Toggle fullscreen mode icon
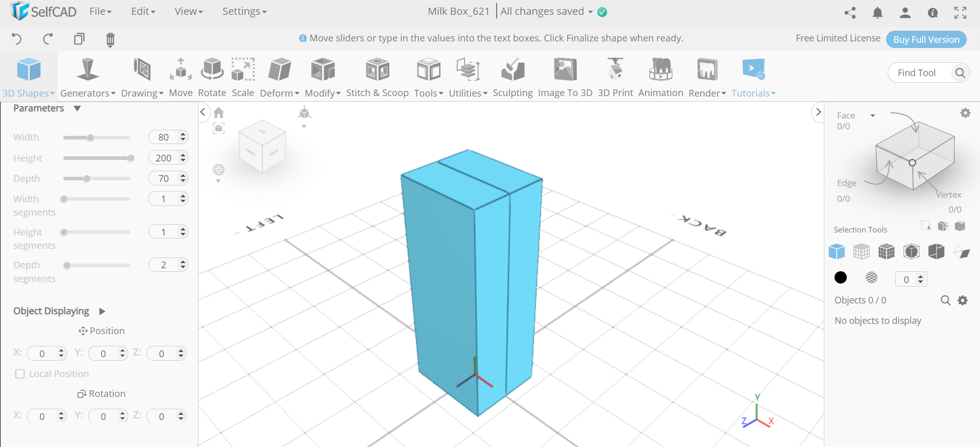This screenshot has width=980, height=447. pyautogui.click(x=960, y=13)
